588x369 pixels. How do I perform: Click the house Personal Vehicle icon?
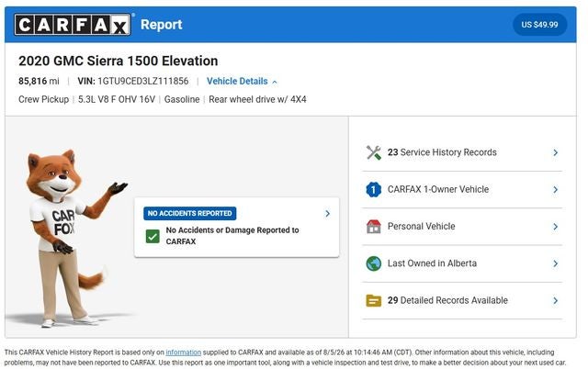coord(374,227)
